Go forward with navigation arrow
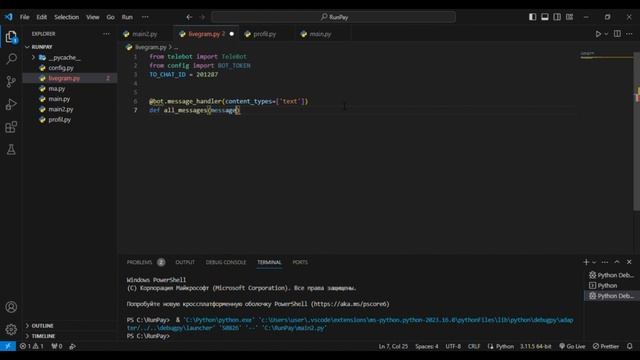 click(202, 17)
